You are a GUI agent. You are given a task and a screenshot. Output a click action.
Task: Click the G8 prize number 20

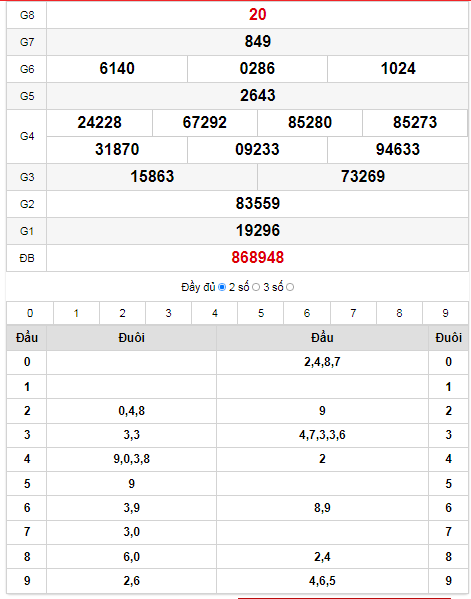point(257,15)
